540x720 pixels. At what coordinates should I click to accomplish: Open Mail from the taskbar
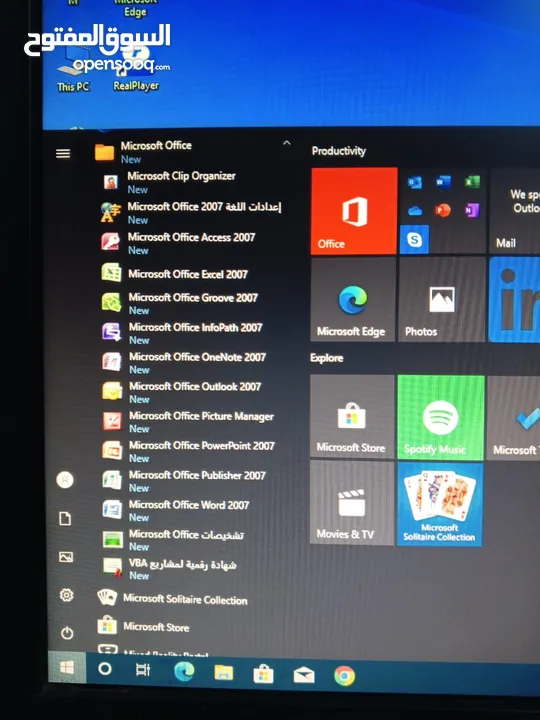[304, 675]
